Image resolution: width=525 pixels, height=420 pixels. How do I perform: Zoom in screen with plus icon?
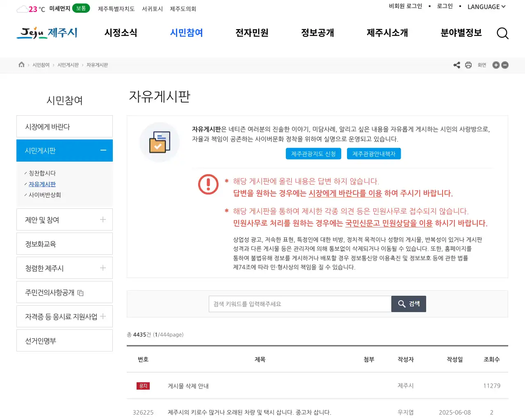[496, 65]
